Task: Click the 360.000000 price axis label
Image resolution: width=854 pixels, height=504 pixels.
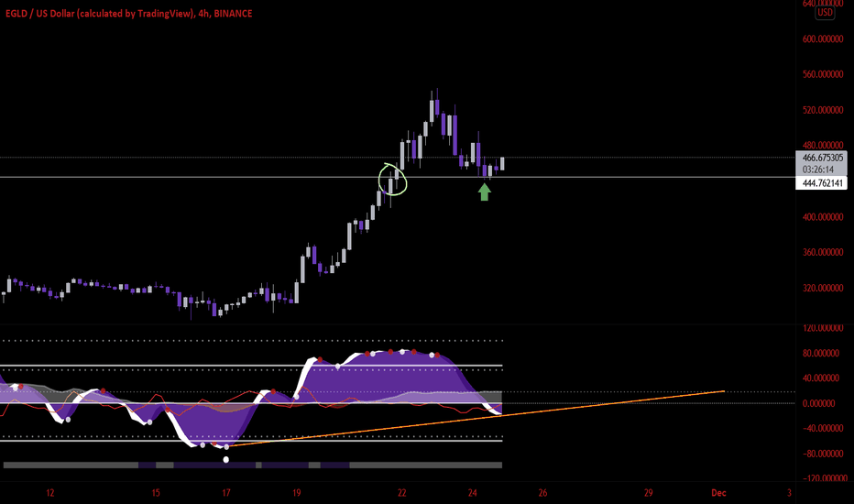Action: point(823,252)
